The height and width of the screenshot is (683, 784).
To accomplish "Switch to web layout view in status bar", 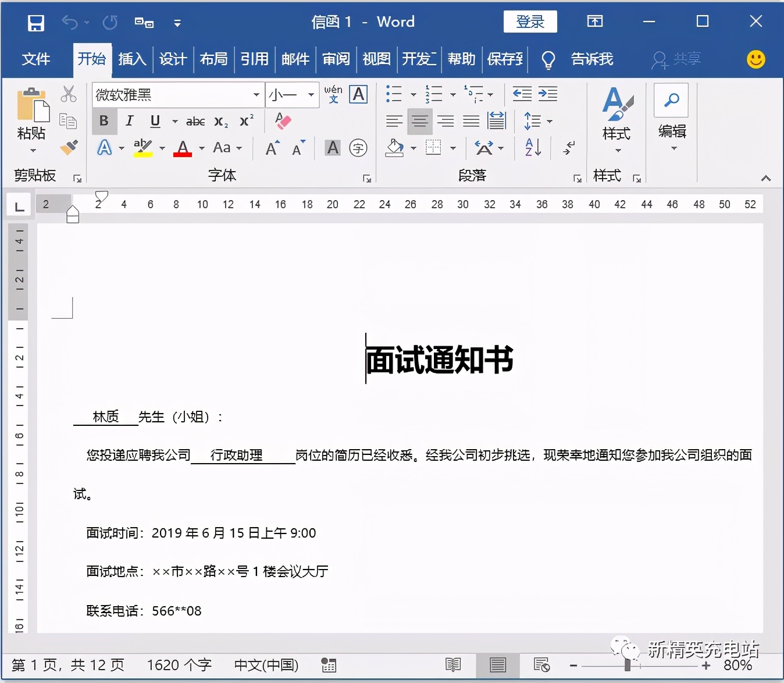I will pyautogui.click(x=542, y=664).
